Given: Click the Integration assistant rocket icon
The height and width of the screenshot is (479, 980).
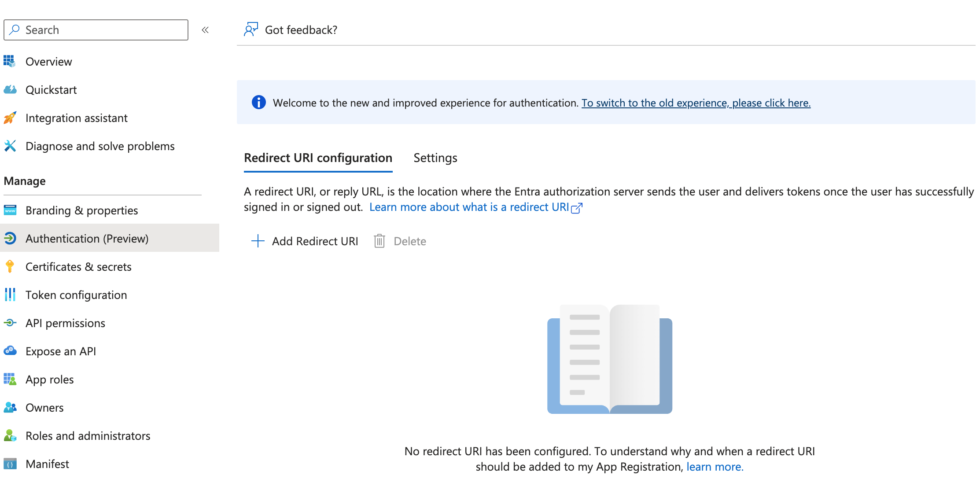Looking at the screenshot, I should [x=10, y=118].
